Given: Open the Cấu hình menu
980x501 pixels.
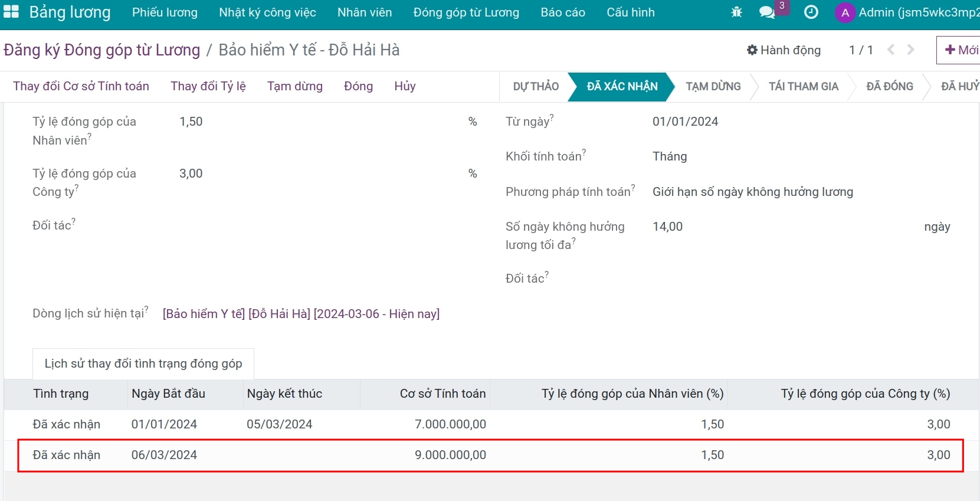Looking at the screenshot, I should coord(630,12).
